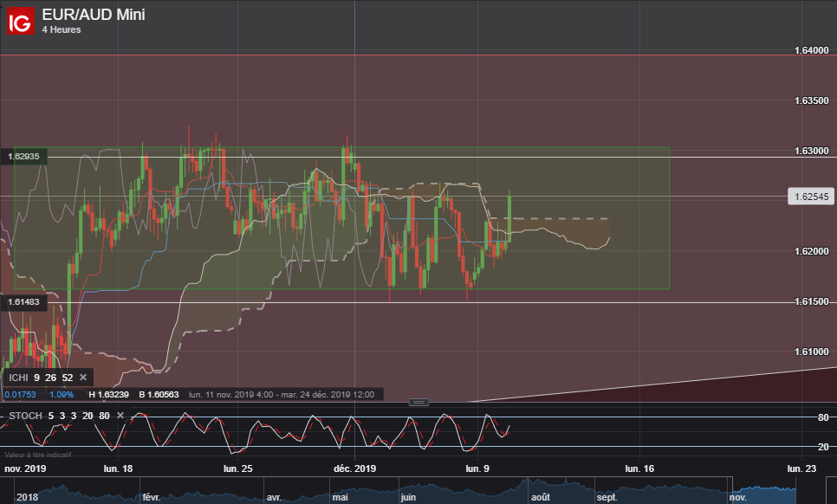Click the STOCH parameter value 80

pyautogui.click(x=104, y=416)
